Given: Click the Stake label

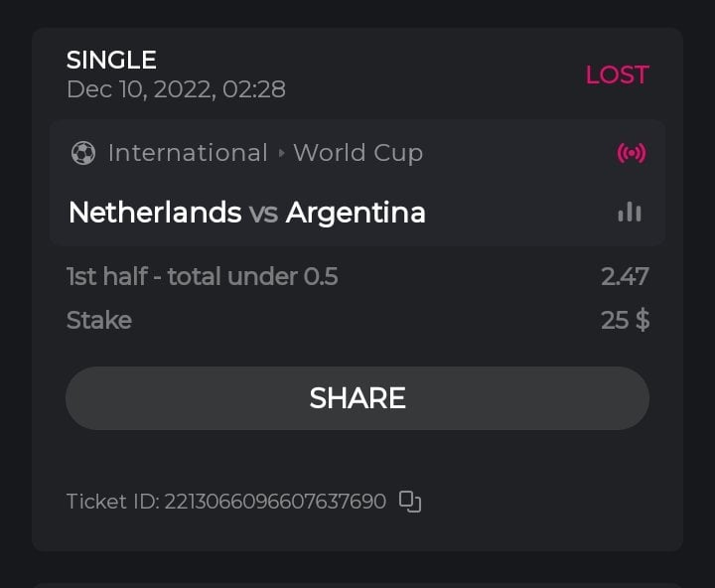Looking at the screenshot, I should (98, 320).
